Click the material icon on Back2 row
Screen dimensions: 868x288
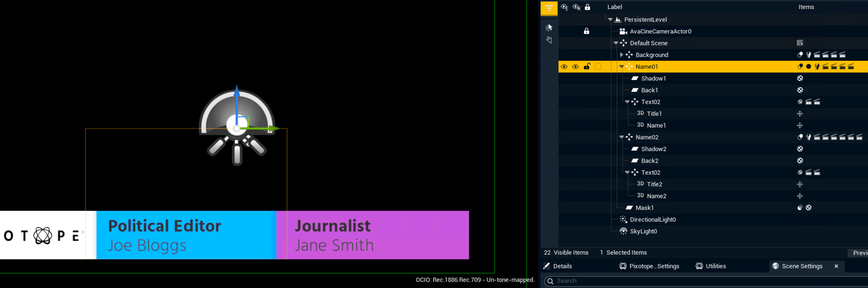tap(800, 160)
